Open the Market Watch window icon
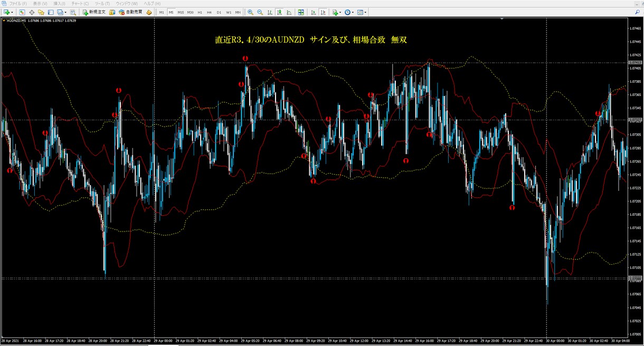The height and width of the screenshot is (346, 644). [22, 12]
